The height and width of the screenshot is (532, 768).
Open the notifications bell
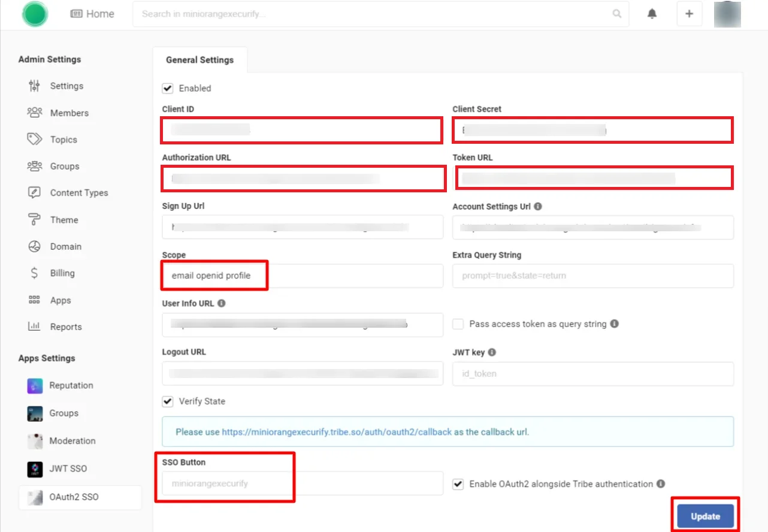(652, 14)
